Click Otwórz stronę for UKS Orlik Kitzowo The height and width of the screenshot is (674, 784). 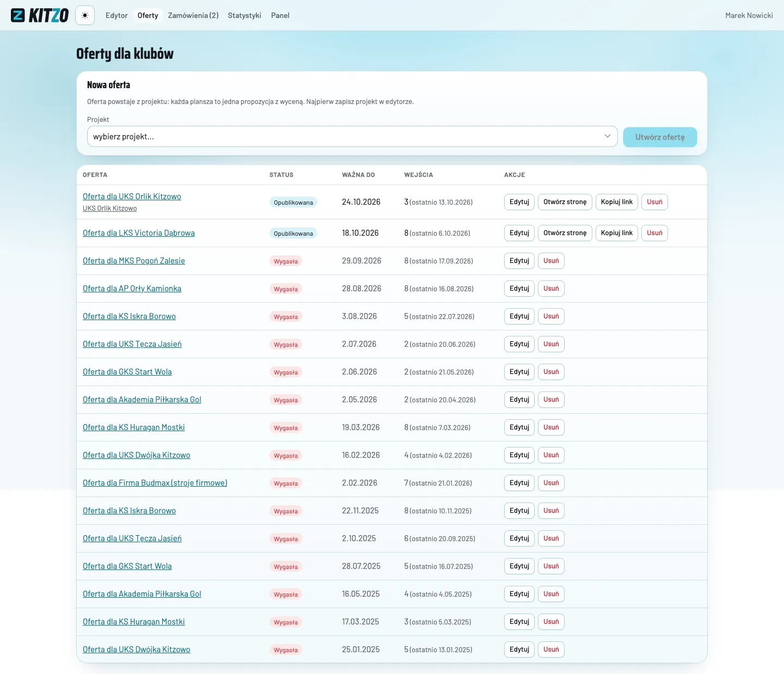565,202
